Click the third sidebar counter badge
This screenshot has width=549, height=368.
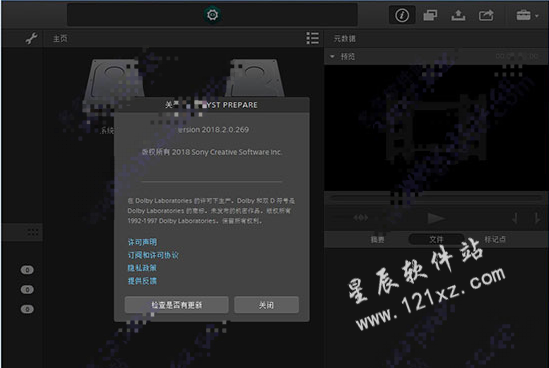click(27, 309)
